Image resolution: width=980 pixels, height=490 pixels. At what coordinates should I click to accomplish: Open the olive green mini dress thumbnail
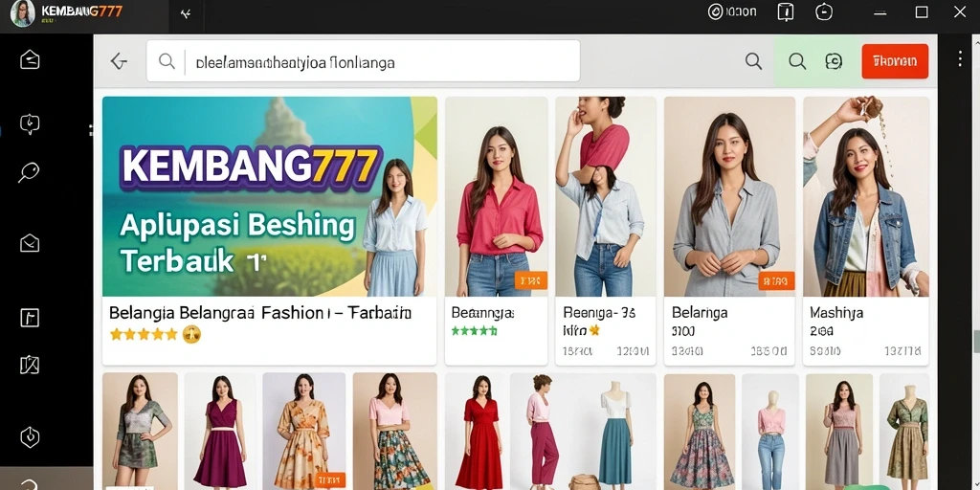(x=140, y=432)
